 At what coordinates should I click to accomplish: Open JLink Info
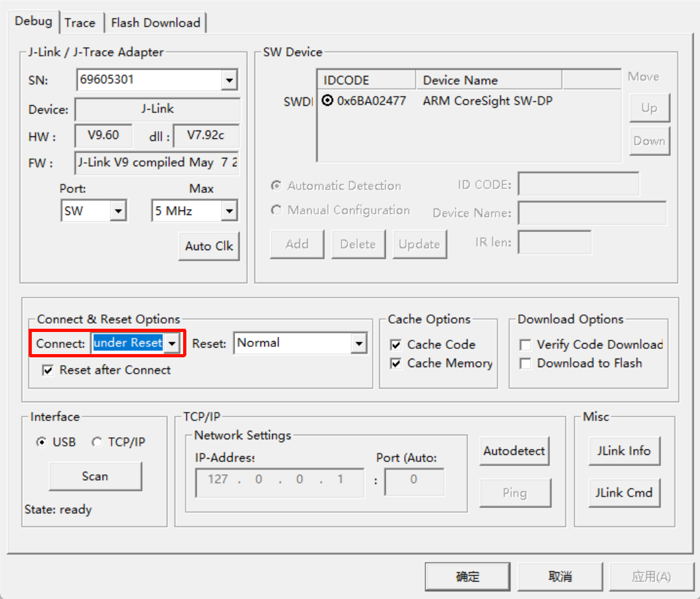click(623, 451)
